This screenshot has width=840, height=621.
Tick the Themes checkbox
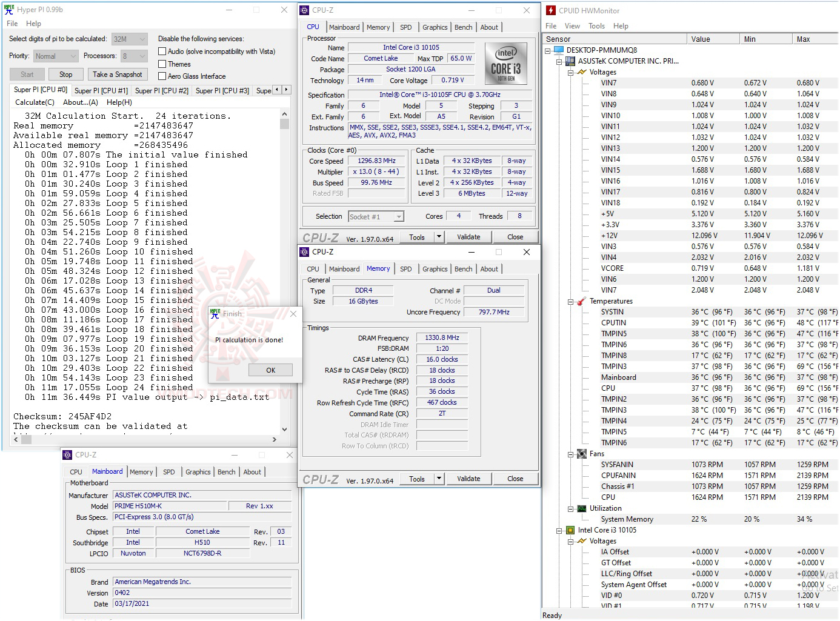click(x=162, y=64)
